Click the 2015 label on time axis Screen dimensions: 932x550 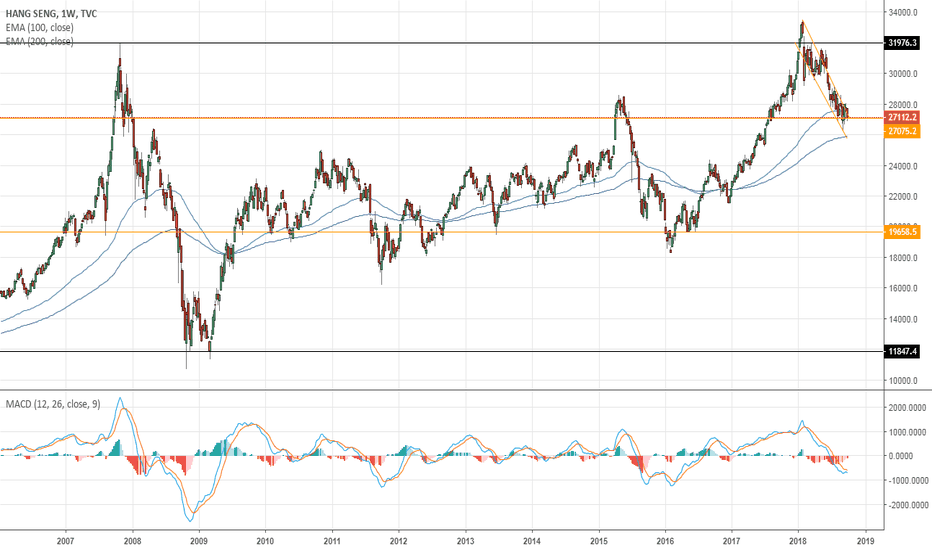pos(599,541)
